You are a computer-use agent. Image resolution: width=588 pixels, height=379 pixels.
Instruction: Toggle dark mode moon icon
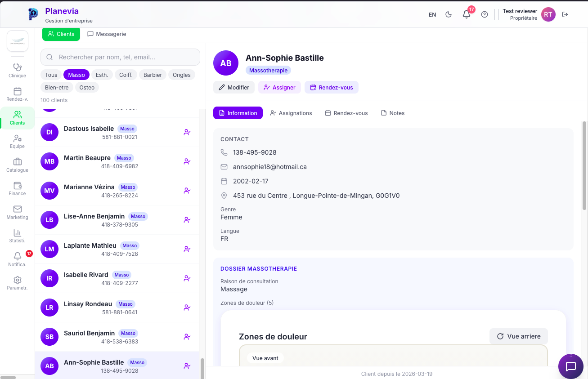(x=449, y=14)
